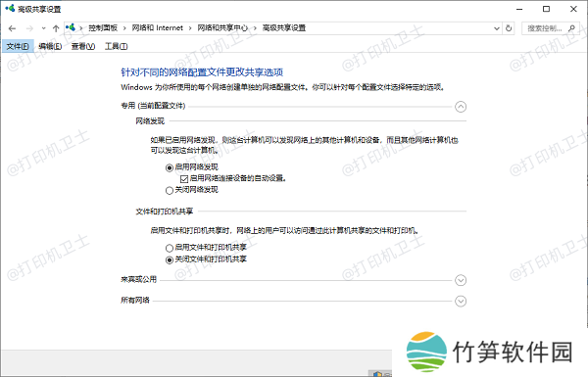Toggle 启用网络连接设备的自动设置 checkbox
Screen dimensions: 588x377
click(184, 179)
